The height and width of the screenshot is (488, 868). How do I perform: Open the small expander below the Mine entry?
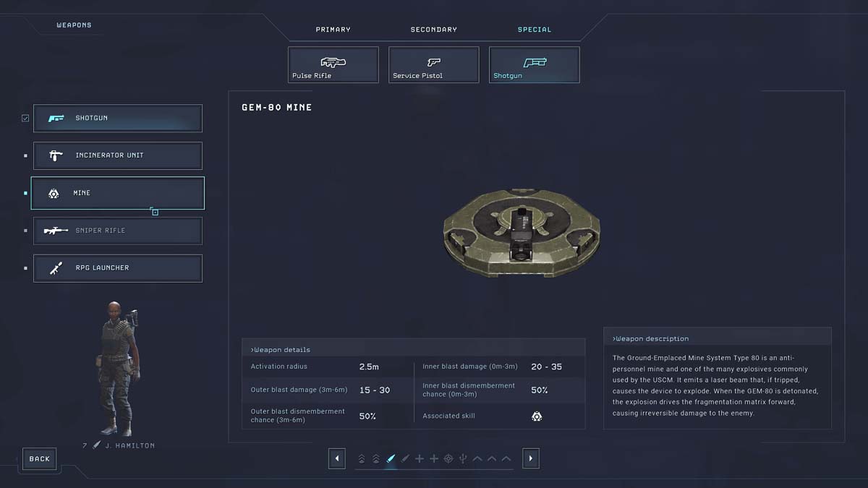[x=155, y=212]
